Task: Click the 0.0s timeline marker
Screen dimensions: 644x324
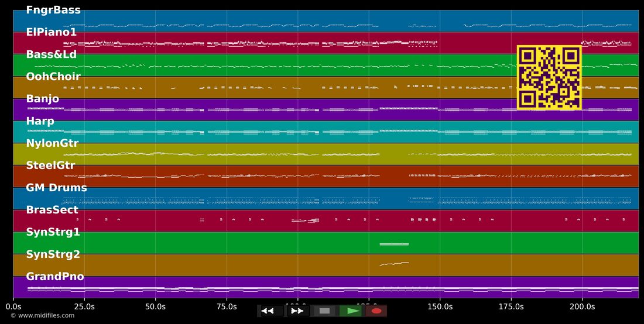Action: [13, 306]
